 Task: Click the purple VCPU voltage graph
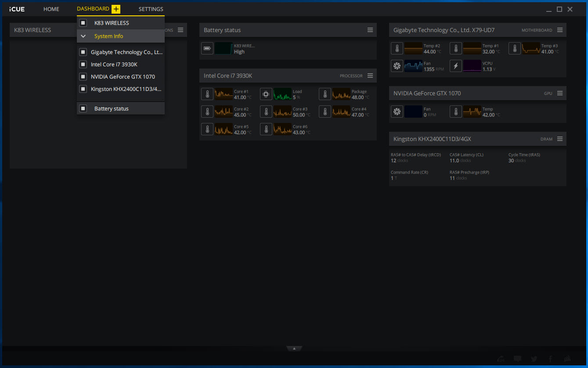click(472, 66)
